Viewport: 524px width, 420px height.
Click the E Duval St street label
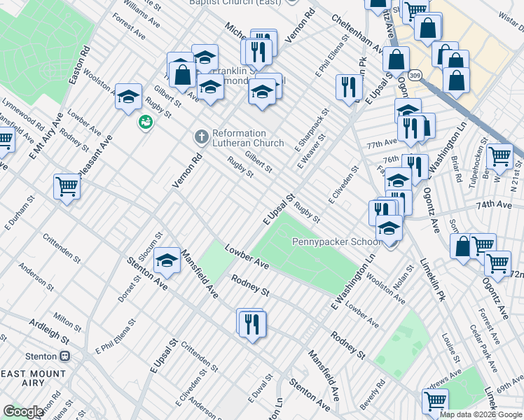click(261, 388)
